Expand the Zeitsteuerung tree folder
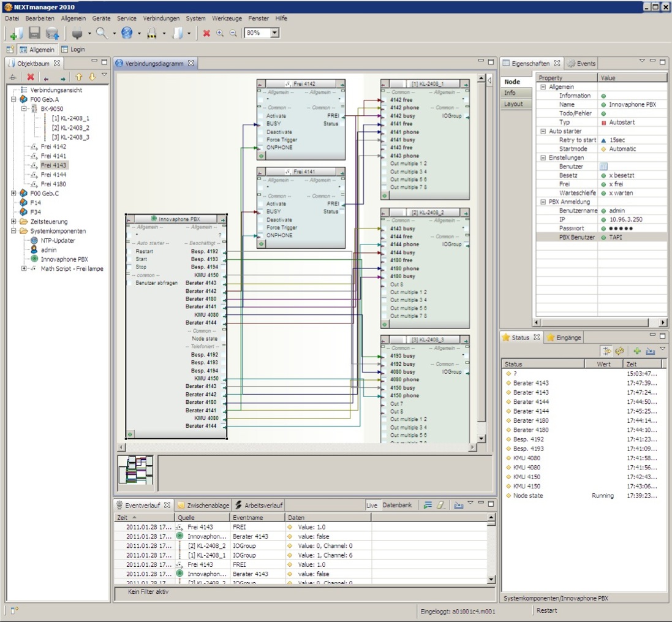Screen dimensions: 672x622 pos(13,222)
